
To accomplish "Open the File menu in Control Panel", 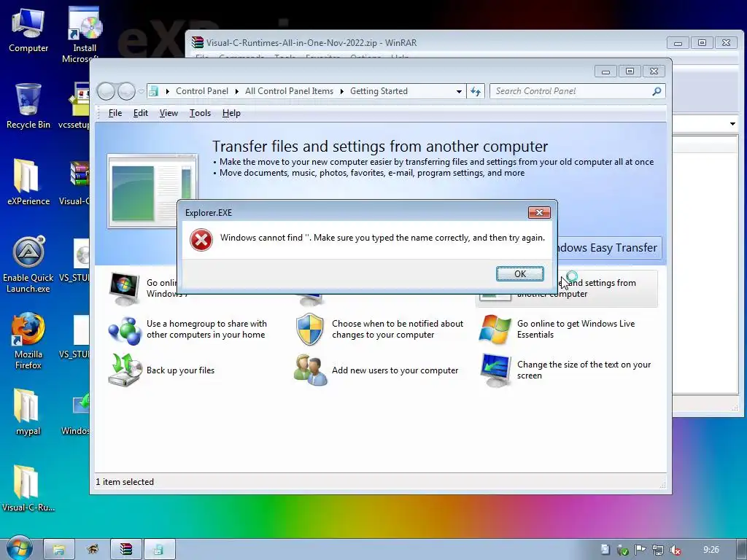I will pos(115,113).
